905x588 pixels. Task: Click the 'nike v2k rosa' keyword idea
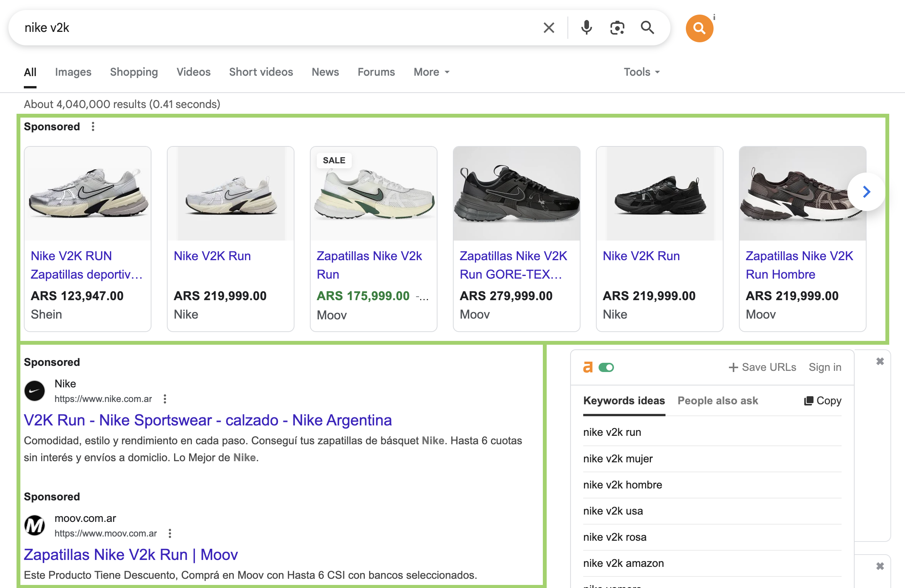pos(712,537)
